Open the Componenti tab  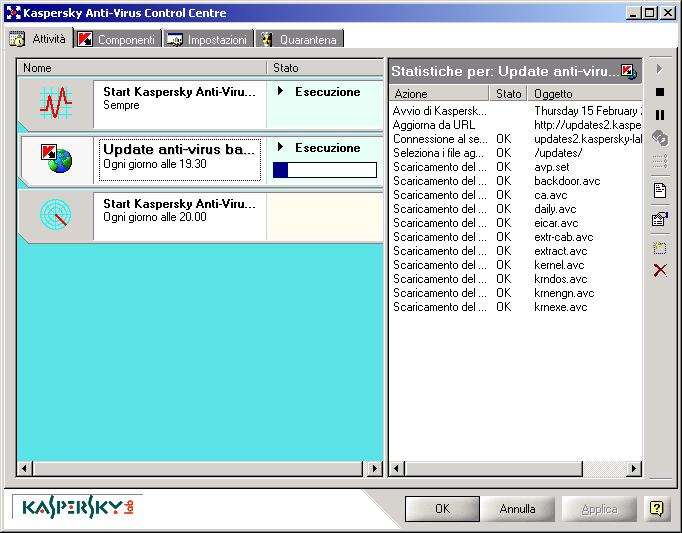pyautogui.click(x=117, y=39)
